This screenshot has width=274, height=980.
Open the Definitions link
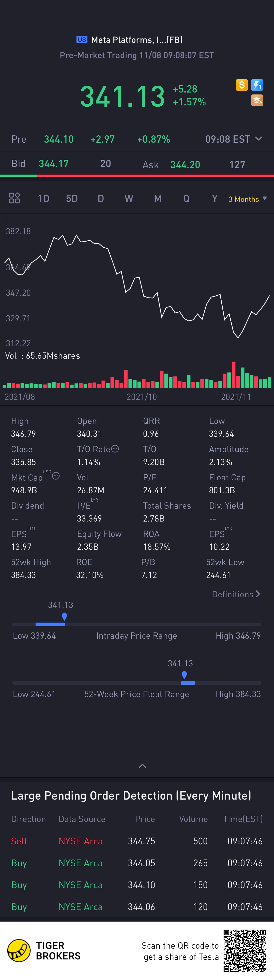click(236, 594)
